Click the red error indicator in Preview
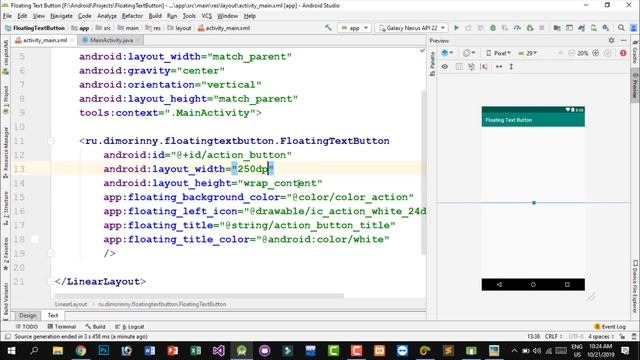The image size is (640, 360). (623, 53)
